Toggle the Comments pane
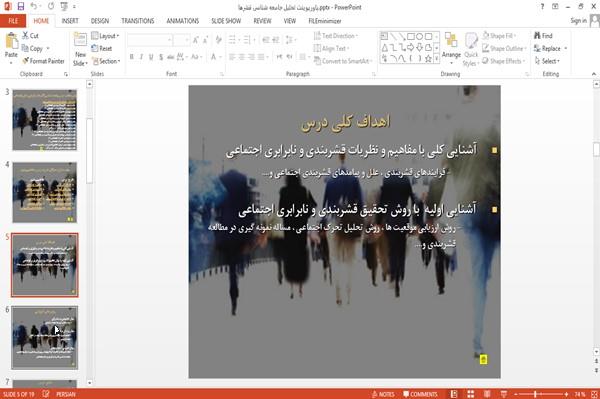This screenshot has height=399, width=600. pos(420,394)
